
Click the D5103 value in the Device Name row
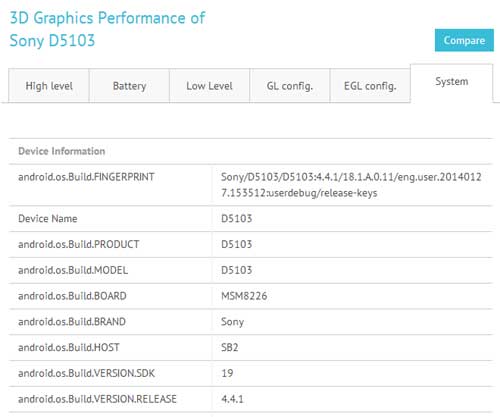237,219
